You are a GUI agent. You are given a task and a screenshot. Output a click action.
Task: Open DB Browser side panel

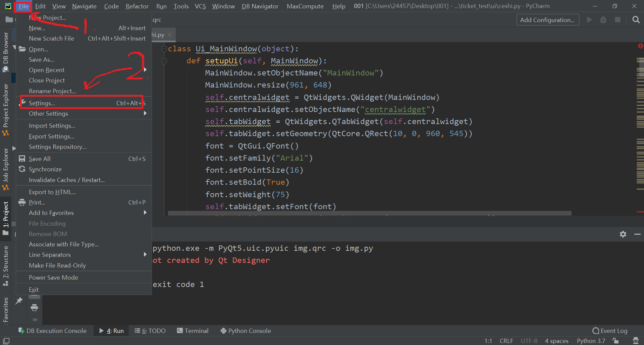coord(5,52)
